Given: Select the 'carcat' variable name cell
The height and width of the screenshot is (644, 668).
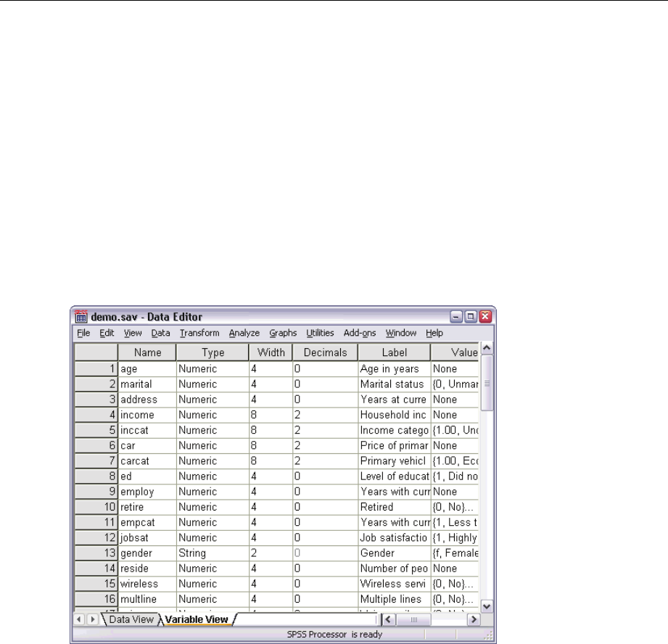Looking at the screenshot, I should tap(147, 461).
